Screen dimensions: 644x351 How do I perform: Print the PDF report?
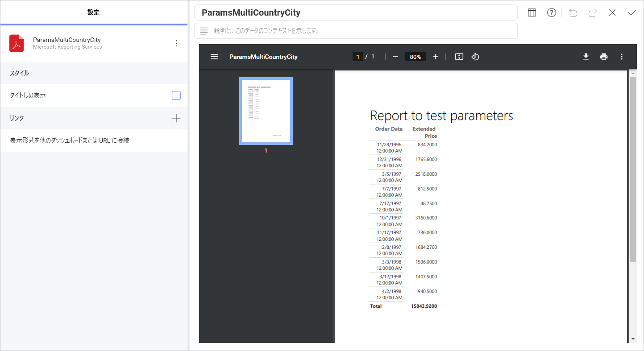tap(604, 57)
